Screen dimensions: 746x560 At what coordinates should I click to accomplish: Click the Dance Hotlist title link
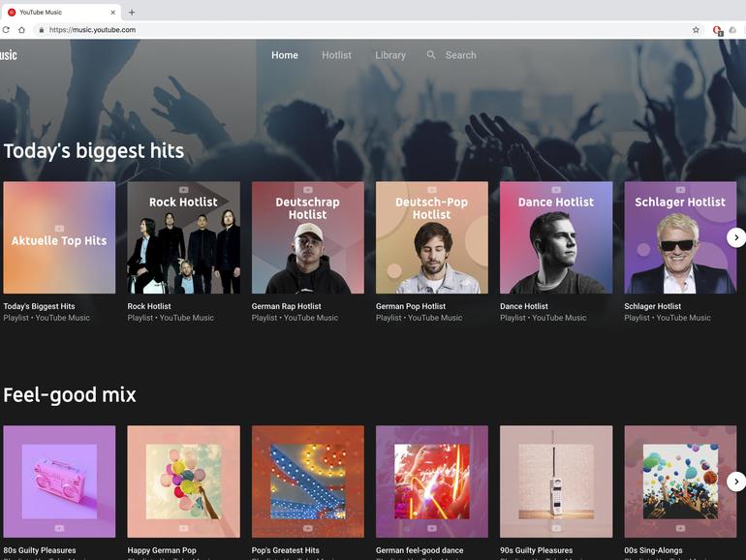coord(524,306)
